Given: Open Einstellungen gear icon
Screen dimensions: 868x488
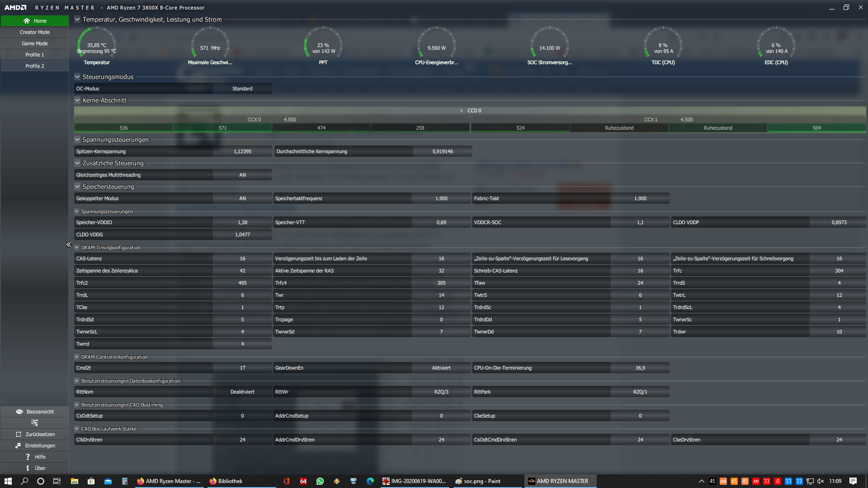Looking at the screenshot, I should (x=18, y=446).
